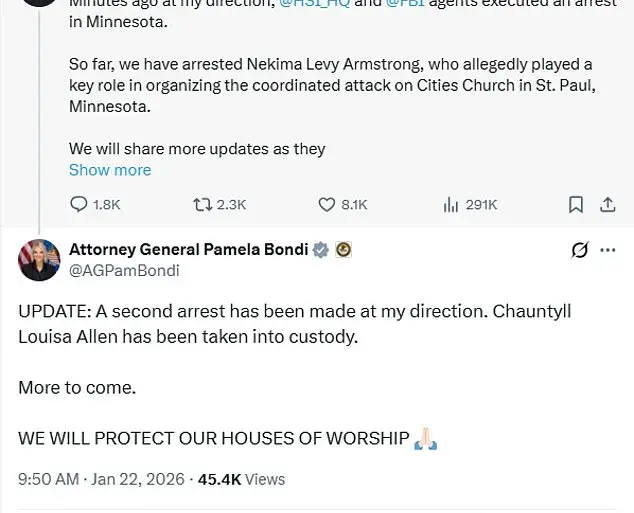634x513 pixels.
Task: Click the verified badge beside Pamela Bondi
Action: (321, 250)
